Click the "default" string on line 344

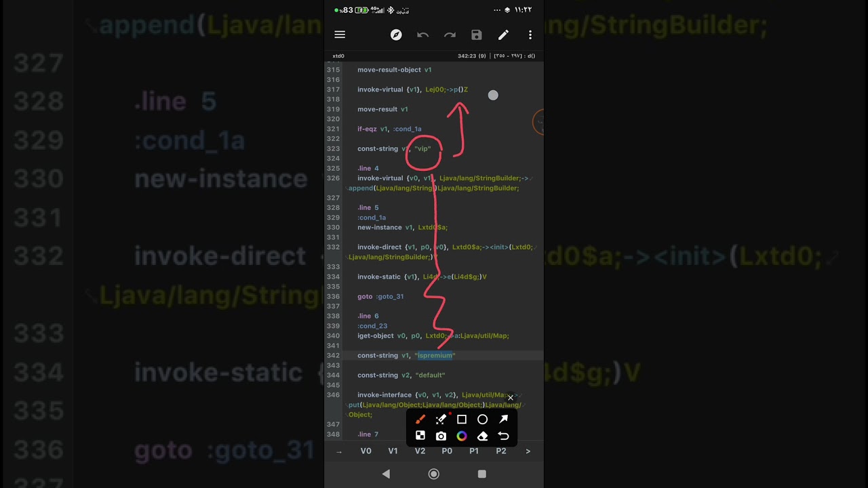click(430, 375)
